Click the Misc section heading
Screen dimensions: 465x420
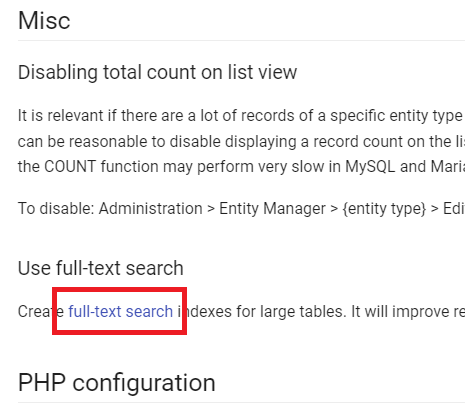point(44,21)
